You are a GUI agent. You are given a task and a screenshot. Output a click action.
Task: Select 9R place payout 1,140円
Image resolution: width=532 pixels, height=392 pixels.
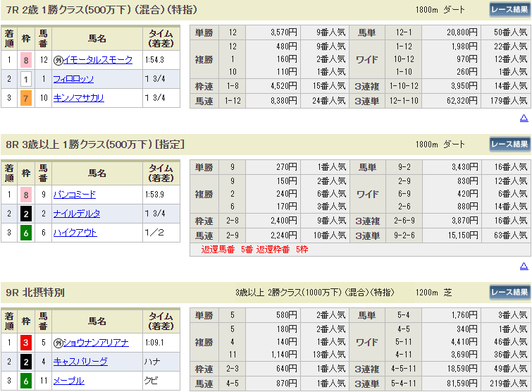tap(284, 355)
